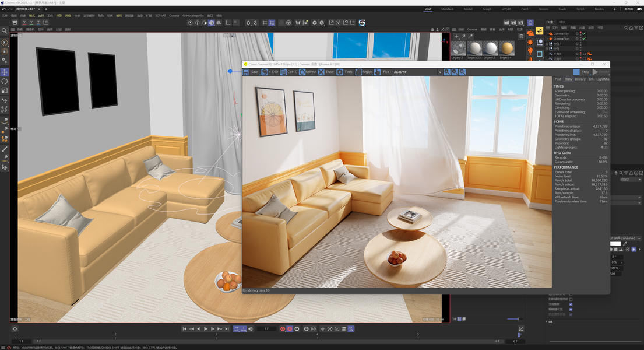The height and width of the screenshot is (350, 644).
Task: Select the Scale tool in left toolbar
Action: click(5, 90)
